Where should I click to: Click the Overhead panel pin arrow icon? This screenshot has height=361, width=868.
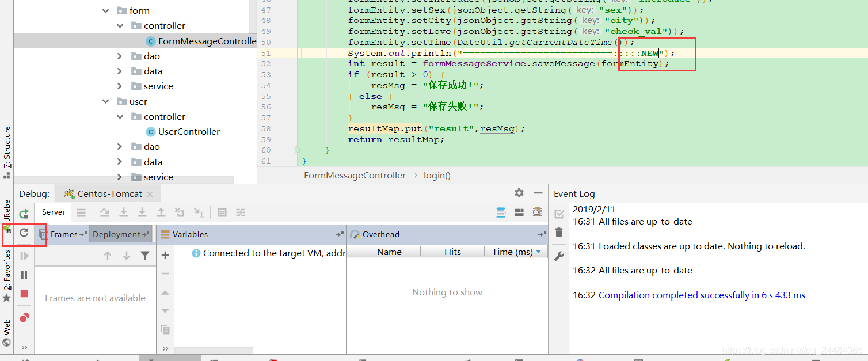pyautogui.click(x=542, y=234)
